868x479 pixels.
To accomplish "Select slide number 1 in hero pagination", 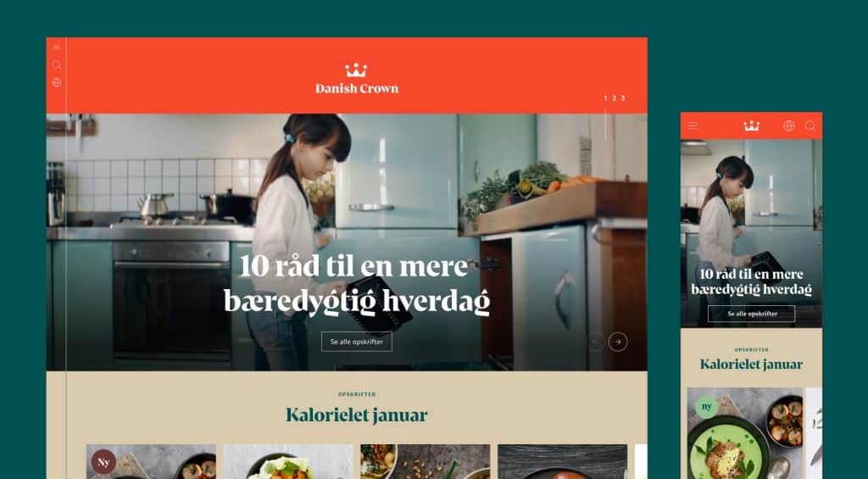I will [x=605, y=98].
